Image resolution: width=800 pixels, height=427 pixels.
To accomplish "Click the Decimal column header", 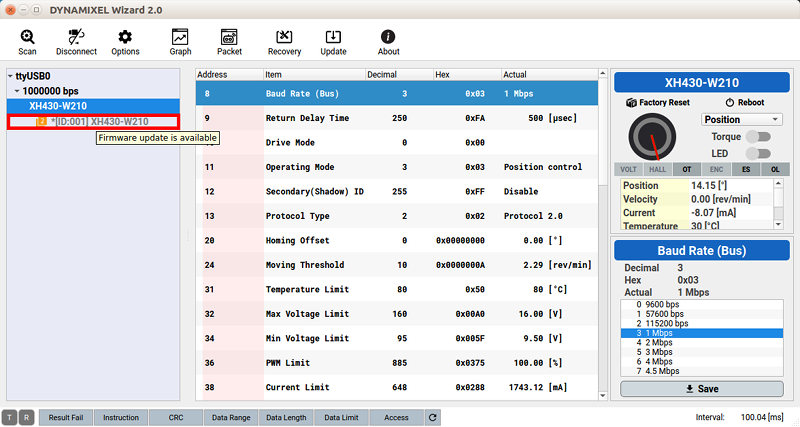I will (x=399, y=74).
